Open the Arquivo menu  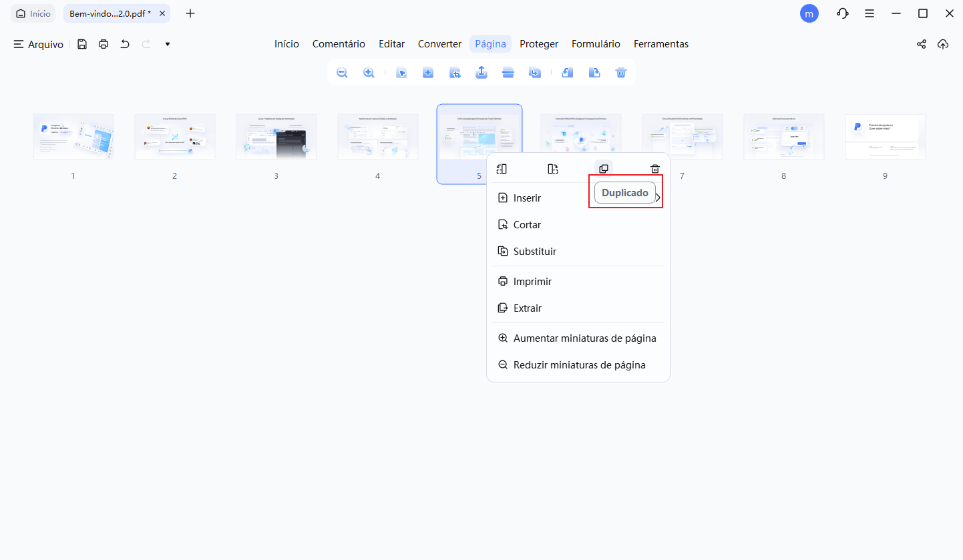coord(38,44)
